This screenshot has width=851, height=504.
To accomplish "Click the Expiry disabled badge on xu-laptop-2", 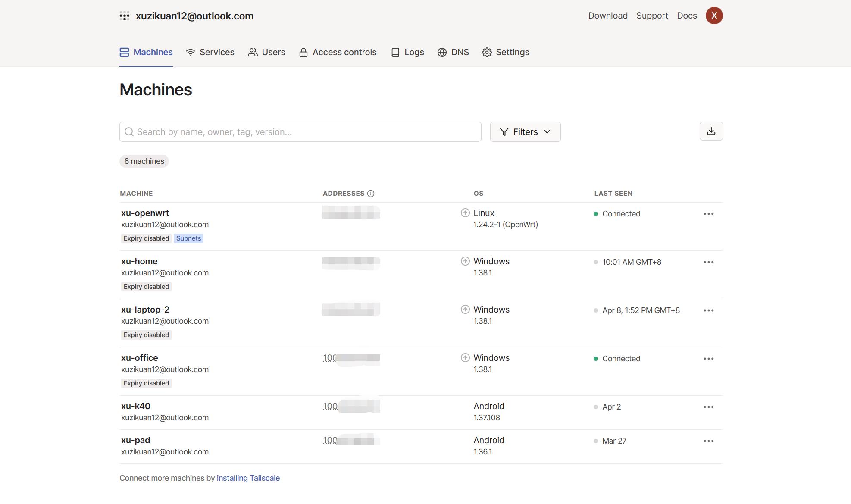I will coord(146,335).
